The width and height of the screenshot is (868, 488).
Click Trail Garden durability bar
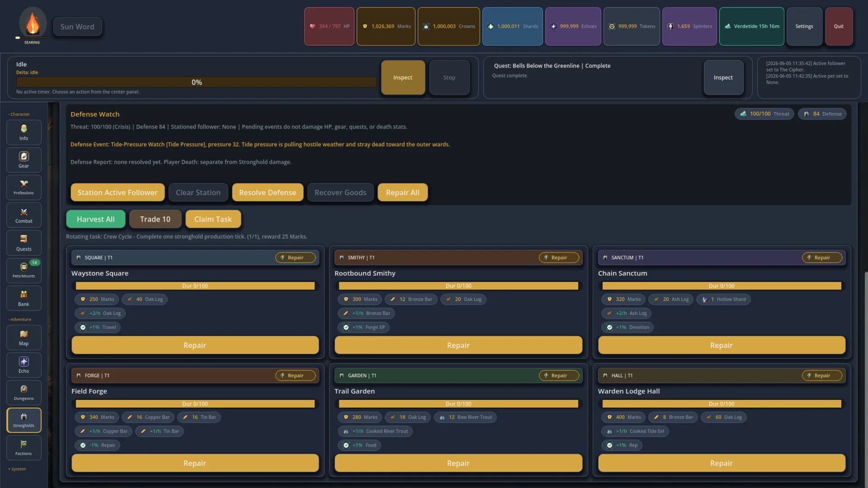point(458,404)
